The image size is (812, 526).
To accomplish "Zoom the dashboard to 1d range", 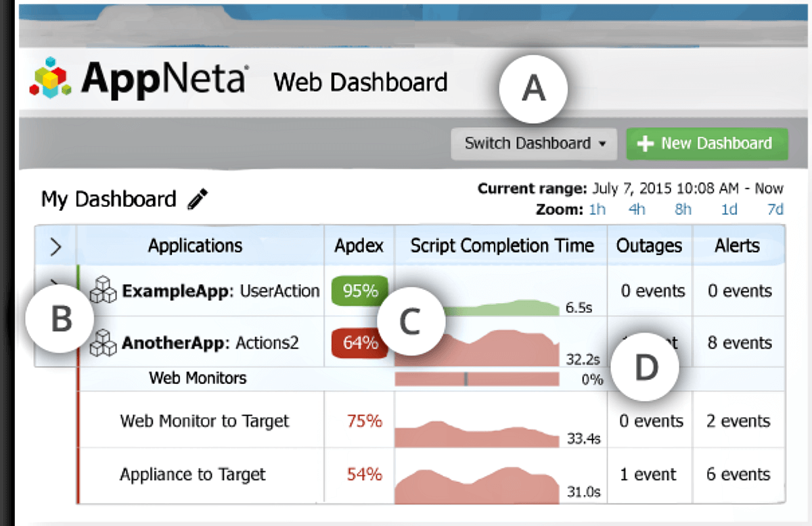I will [x=729, y=210].
